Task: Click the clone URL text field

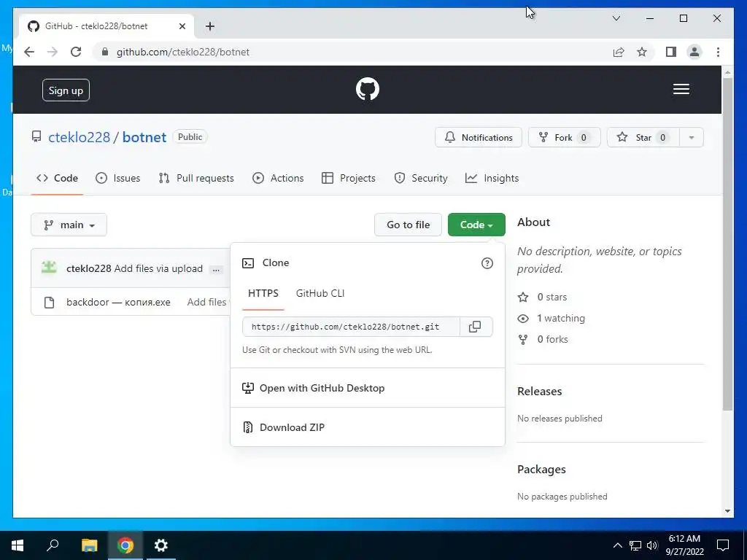Action: pyautogui.click(x=351, y=327)
